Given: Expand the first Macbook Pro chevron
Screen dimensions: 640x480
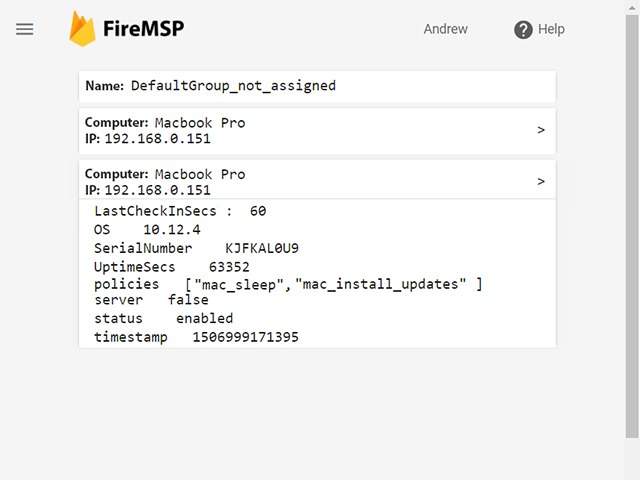Looking at the screenshot, I should point(541,130).
